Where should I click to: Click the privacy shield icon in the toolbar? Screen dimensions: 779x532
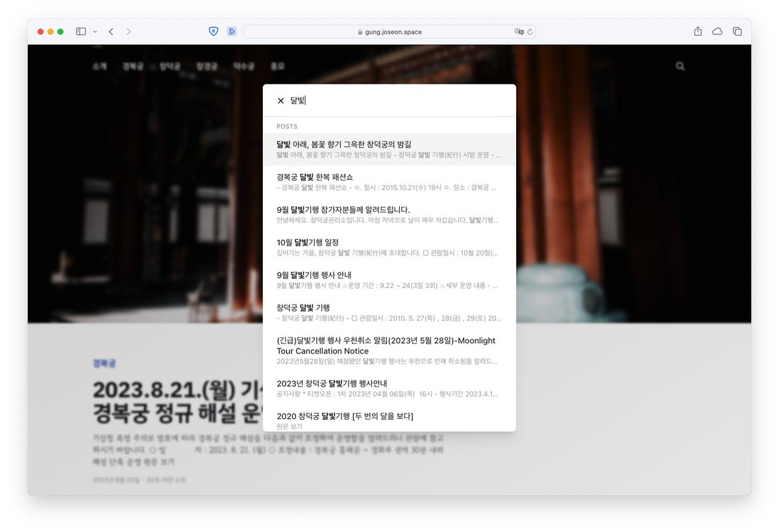213,30
